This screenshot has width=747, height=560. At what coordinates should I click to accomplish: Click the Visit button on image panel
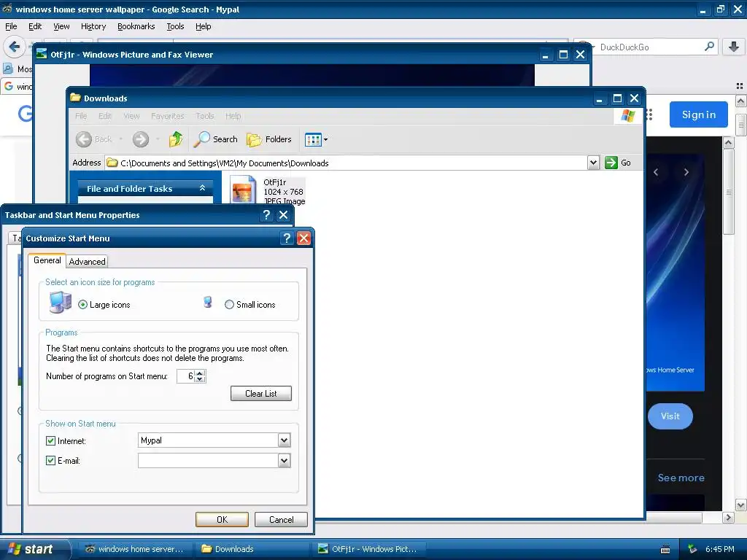point(670,416)
